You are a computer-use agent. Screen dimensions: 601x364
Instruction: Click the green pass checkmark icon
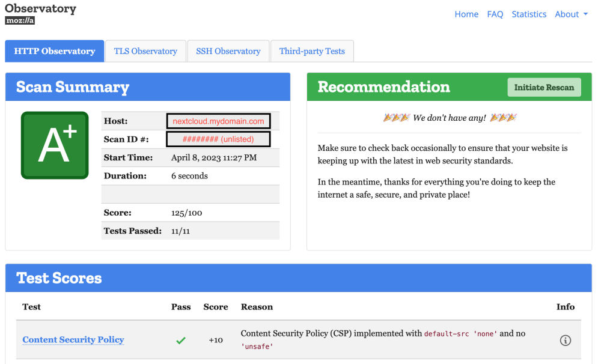tap(181, 340)
